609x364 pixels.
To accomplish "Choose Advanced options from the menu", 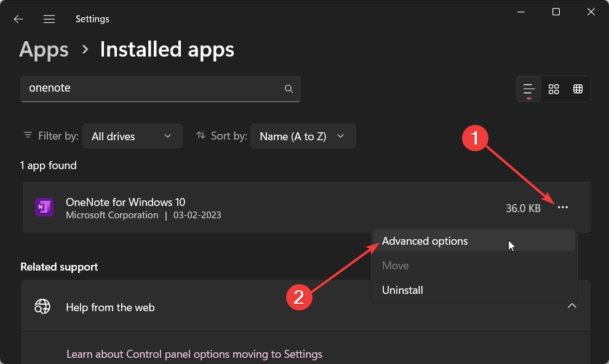I will pyautogui.click(x=474, y=240).
